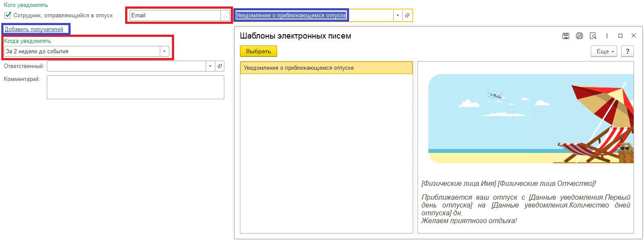
Task: Open the Ответственный record via open icon
Action: click(220, 66)
